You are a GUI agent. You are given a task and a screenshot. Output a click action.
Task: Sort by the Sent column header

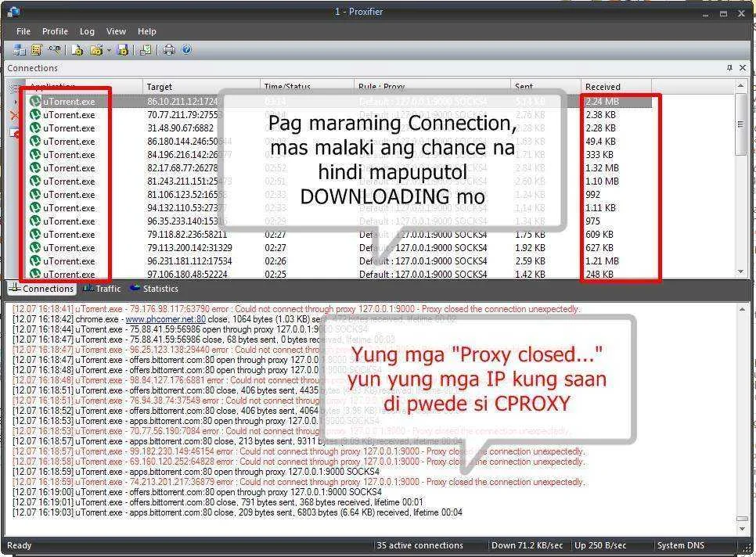(x=545, y=87)
